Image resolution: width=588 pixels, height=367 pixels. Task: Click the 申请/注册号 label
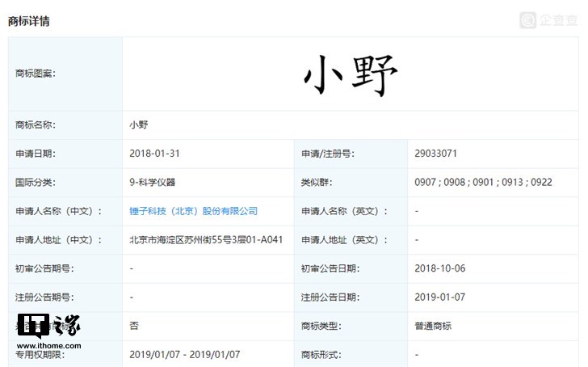(x=328, y=154)
